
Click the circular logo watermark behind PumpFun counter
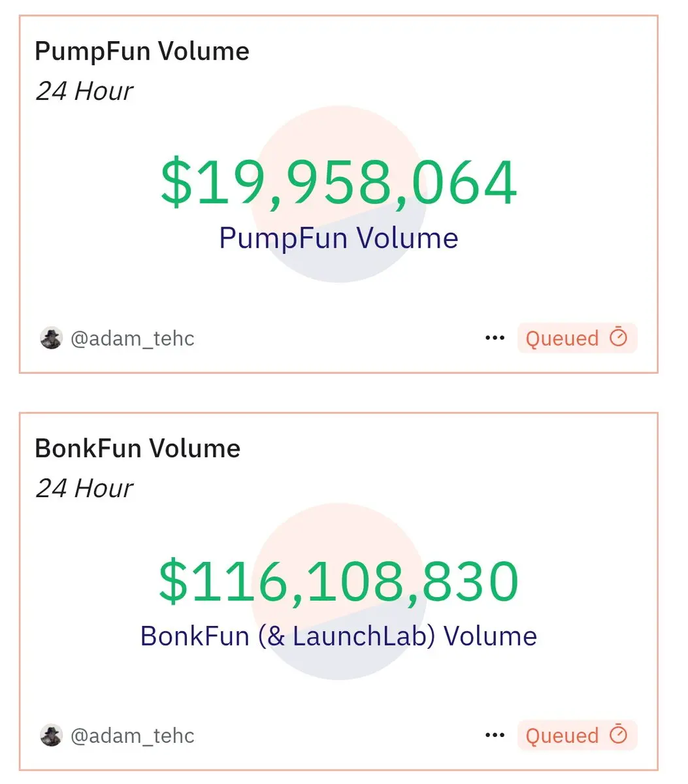(339, 194)
